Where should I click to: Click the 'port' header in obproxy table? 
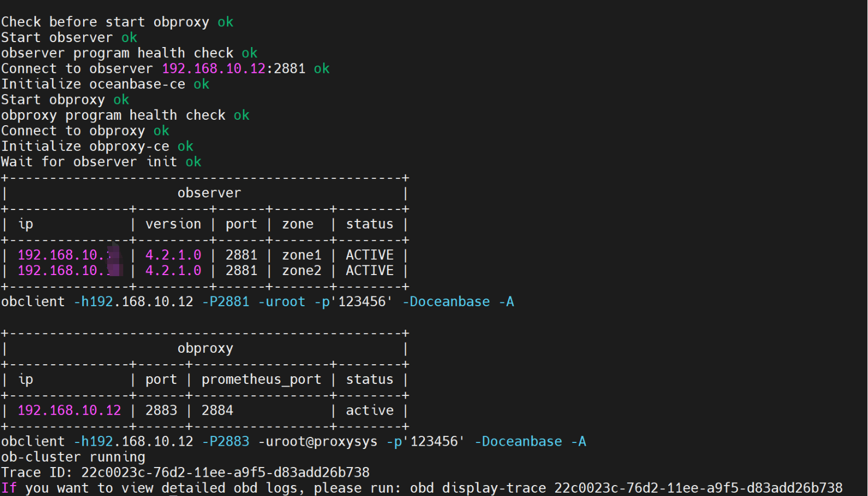pyautogui.click(x=161, y=380)
